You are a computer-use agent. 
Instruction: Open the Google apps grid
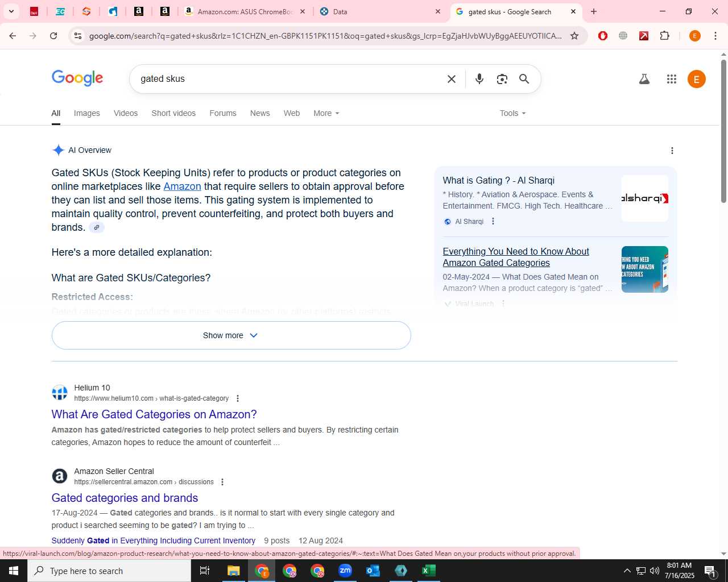tap(672, 79)
